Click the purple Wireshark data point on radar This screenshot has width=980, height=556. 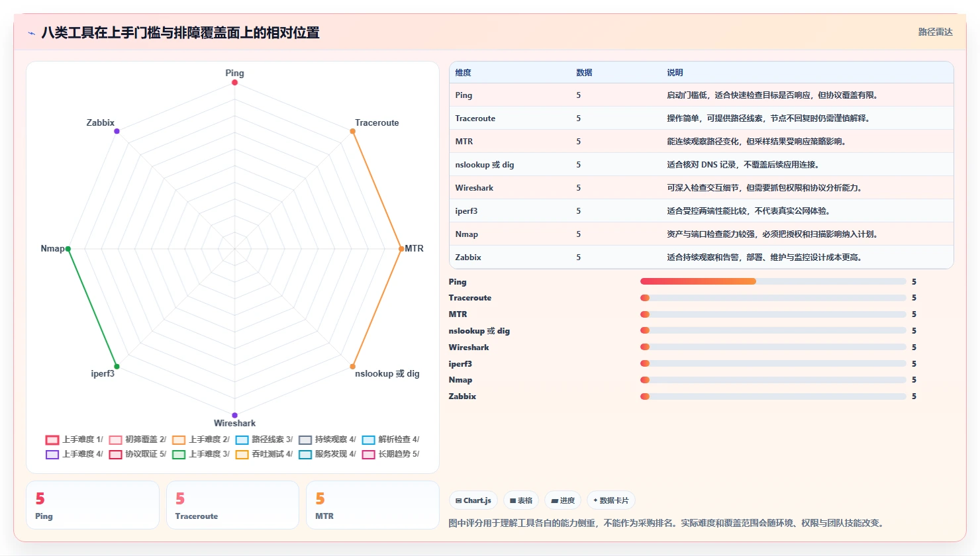pyautogui.click(x=234, y=416)
